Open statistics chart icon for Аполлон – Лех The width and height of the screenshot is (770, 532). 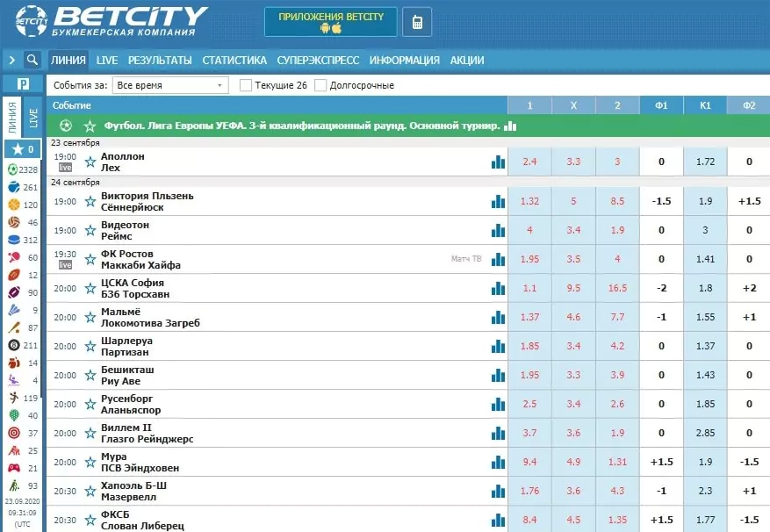(498, 162)
